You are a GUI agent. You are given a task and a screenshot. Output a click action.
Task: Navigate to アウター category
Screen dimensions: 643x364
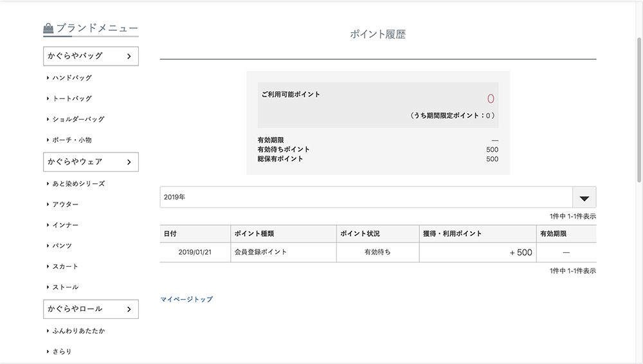click(66, 205)
